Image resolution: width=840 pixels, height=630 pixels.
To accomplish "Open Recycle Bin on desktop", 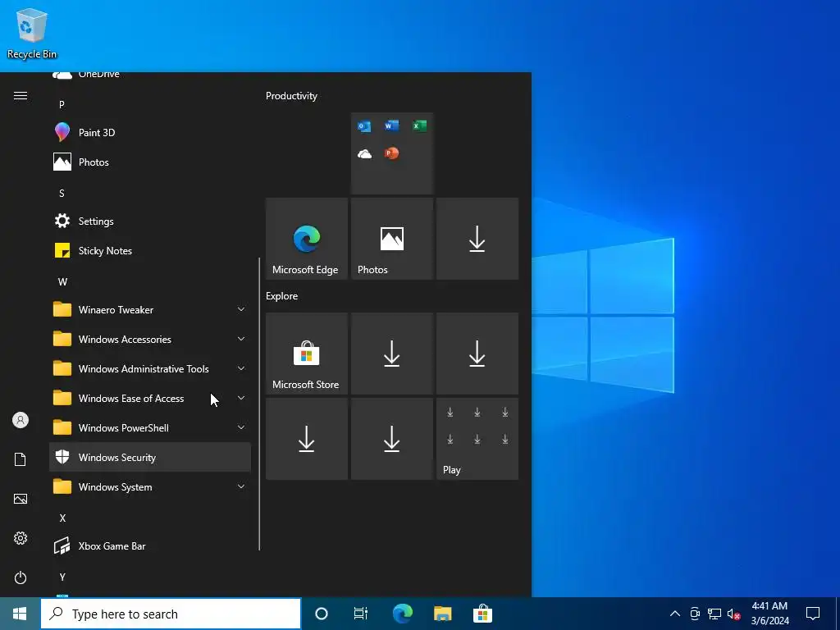I will coord(32,33).
